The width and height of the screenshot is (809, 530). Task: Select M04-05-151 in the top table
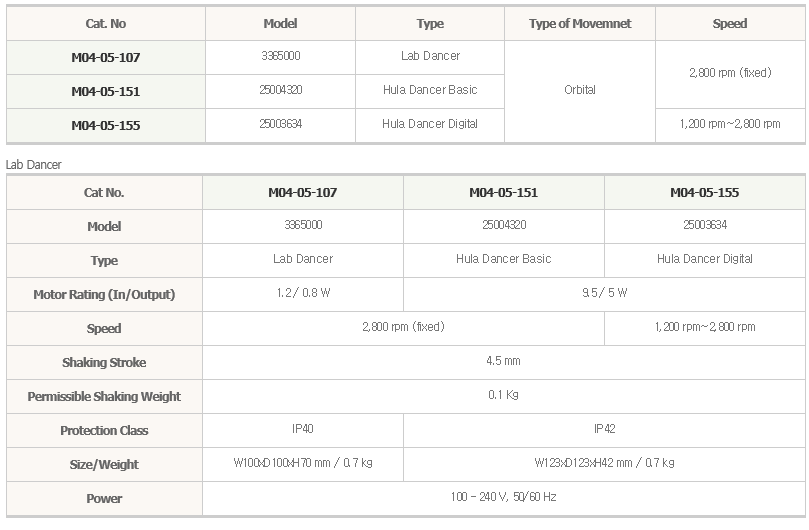106,91
